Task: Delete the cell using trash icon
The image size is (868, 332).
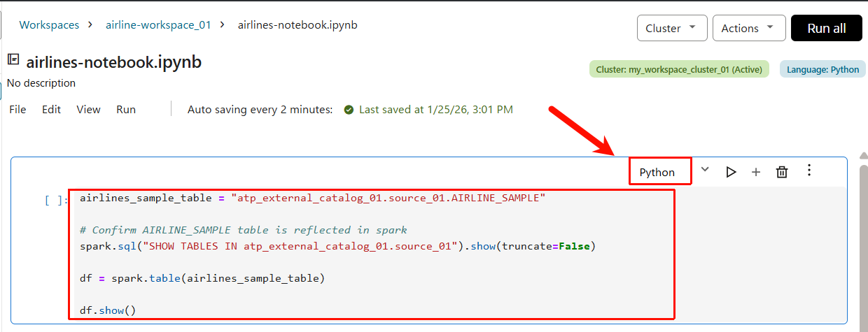Action: tap(782, 172)
